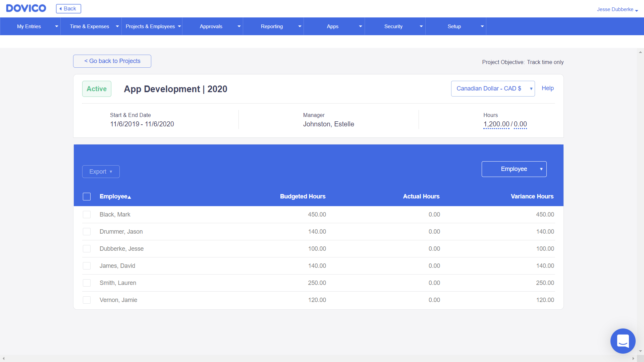Go back to Projects
644x362 pixels.
(x=112, y=61)
